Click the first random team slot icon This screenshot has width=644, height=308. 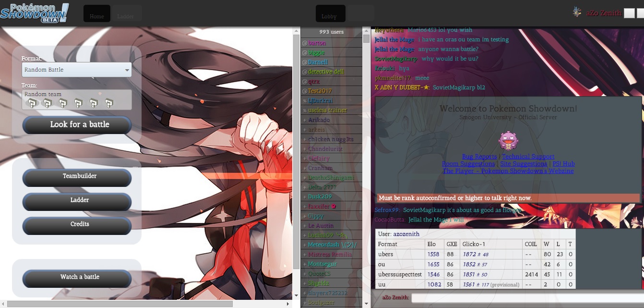[x=32, y=103]
